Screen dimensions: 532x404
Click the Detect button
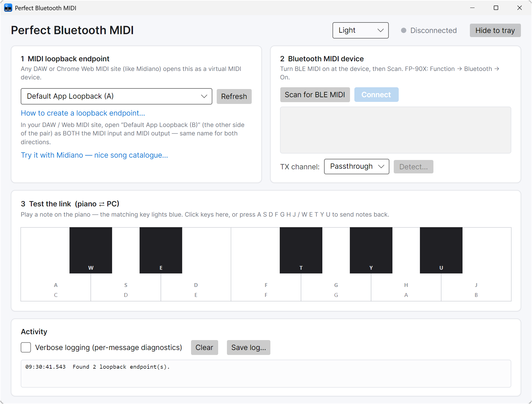(413, 166)
